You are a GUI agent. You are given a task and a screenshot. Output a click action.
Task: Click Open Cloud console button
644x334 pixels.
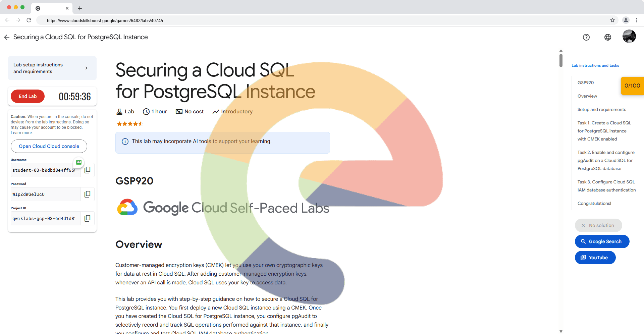click(49, 146)
